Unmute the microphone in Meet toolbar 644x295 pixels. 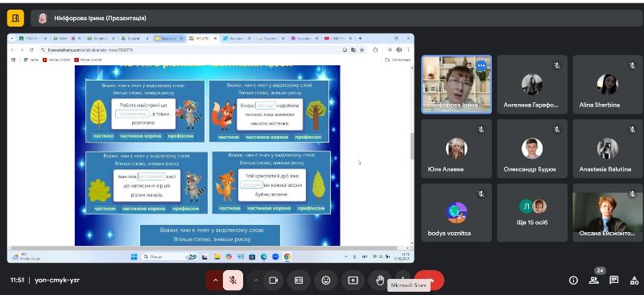coord(233,280)
